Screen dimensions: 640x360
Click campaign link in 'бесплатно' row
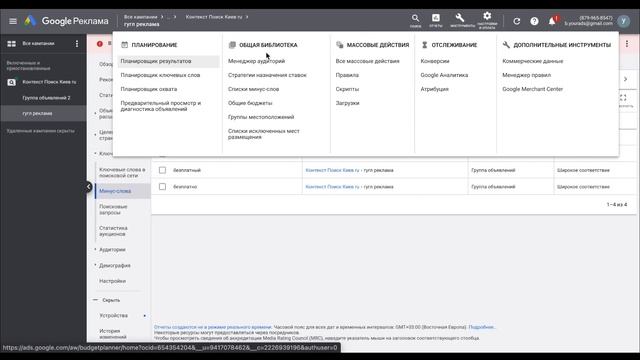point(332,187)
